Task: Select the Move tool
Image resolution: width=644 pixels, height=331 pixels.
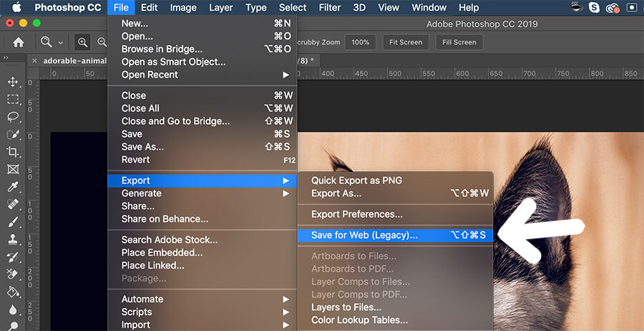Action: pyautogui.click(x=13, y=82)
